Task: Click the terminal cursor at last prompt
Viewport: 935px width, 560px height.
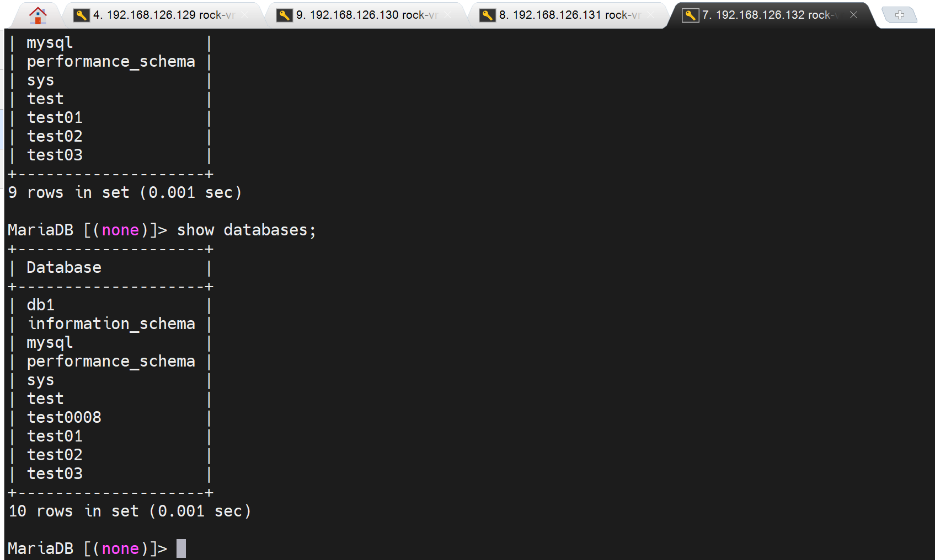Action: pyautogui.click(x=181, y=548)
